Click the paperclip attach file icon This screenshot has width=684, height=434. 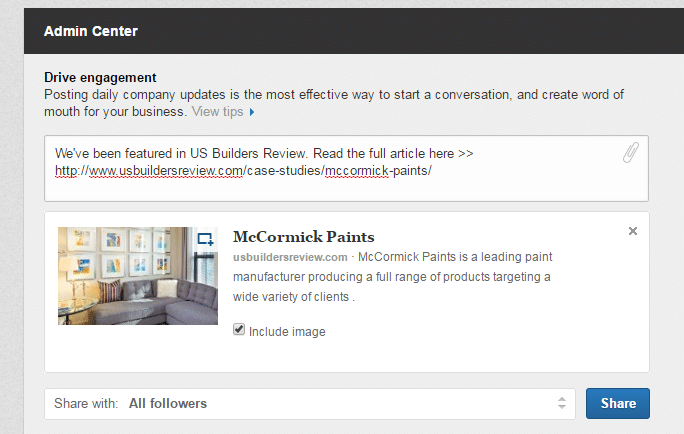630,153
